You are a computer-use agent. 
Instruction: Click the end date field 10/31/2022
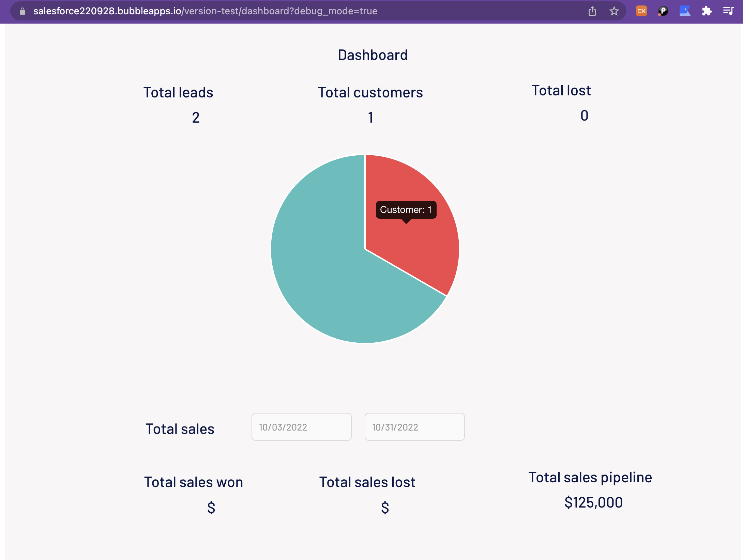tap(414, 427)
